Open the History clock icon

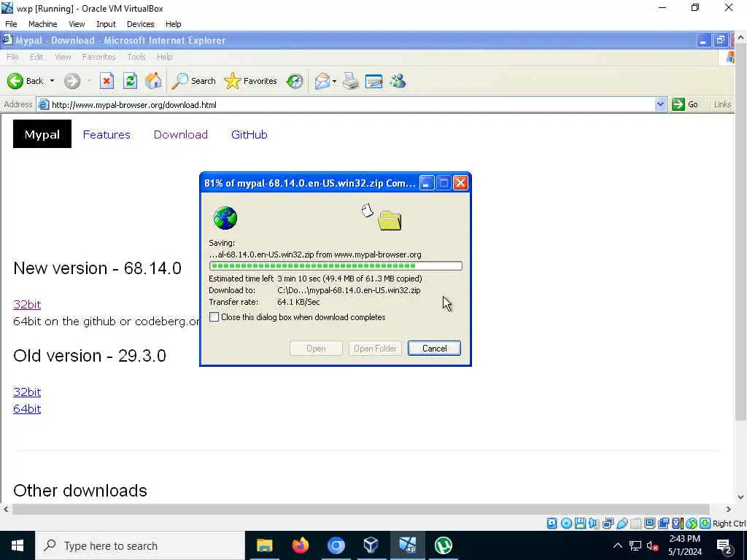295,81
